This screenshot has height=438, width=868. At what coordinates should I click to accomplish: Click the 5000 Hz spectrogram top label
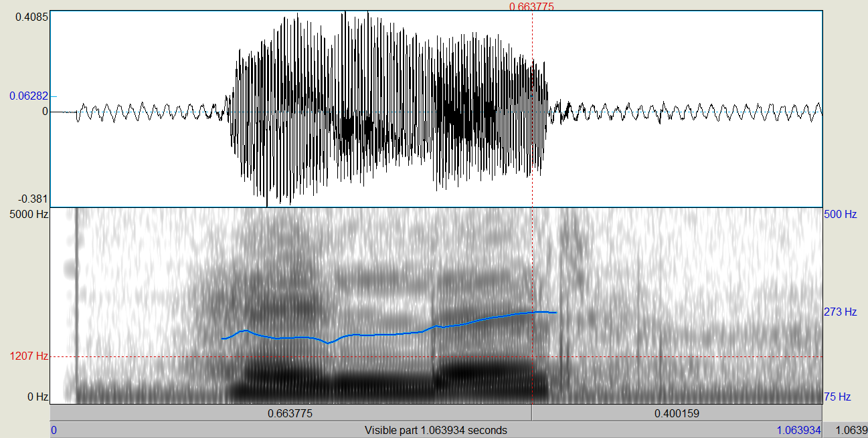[29, 215]
